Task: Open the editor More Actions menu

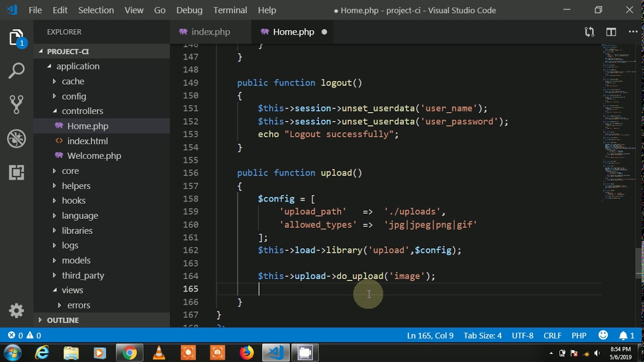Action: tap(633, 32)
